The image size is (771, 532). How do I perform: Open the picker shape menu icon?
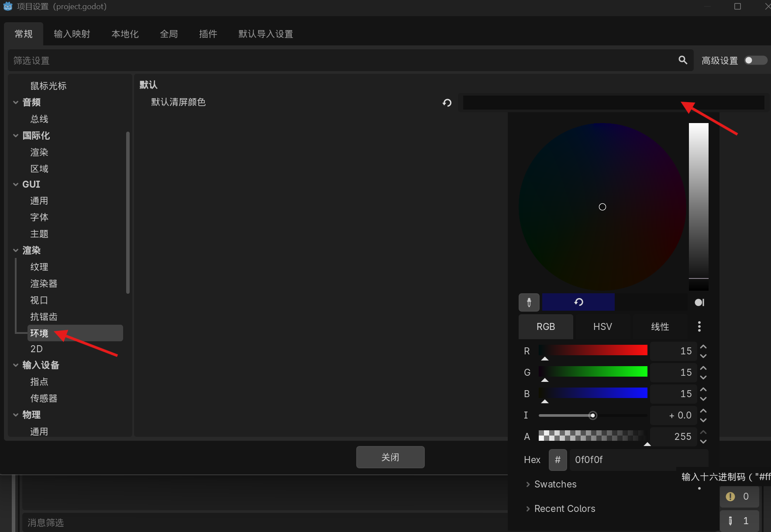[699, 302]
